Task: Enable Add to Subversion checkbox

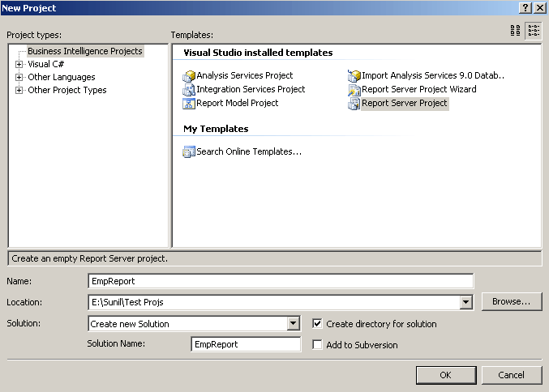Action: click(x=318, y=344)
